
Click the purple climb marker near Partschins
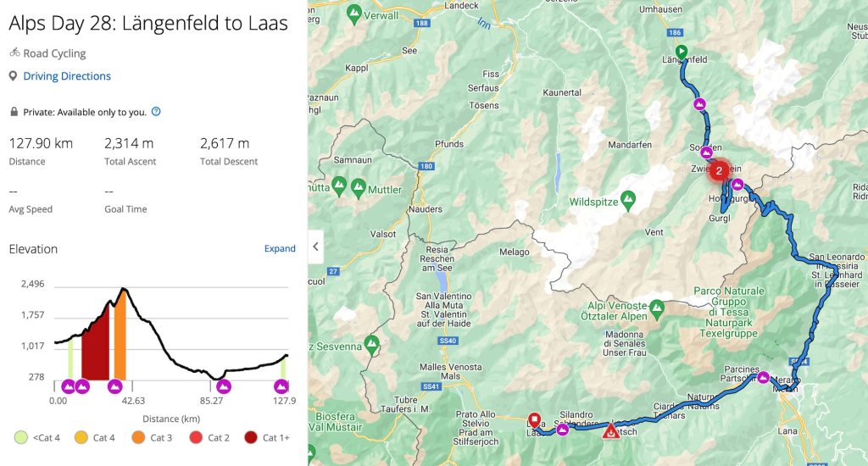[763, 377]
